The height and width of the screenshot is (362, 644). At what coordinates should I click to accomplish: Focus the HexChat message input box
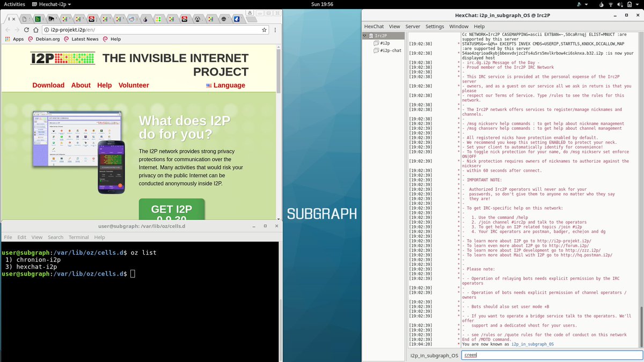[x=552, y=355]
